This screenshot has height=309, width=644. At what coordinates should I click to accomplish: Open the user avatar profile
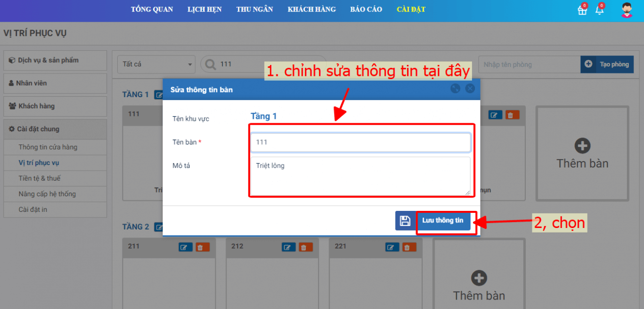(x=626, y=11)
